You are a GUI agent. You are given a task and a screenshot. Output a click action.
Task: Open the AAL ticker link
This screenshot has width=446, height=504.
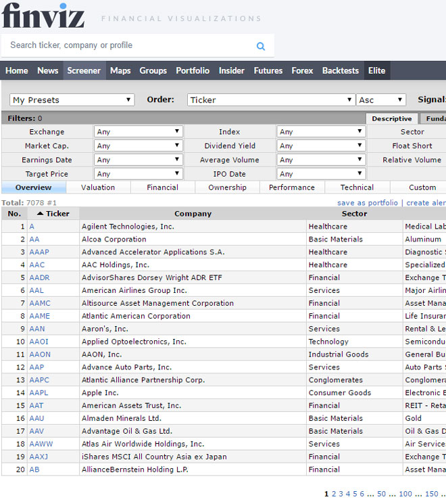tap(36, 290)
